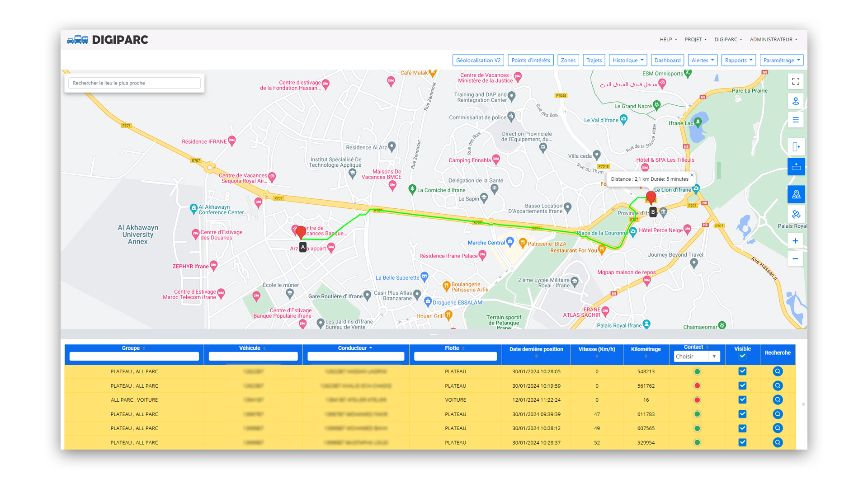Toggle the Visible header checkbox
868x488 pixels.
tap(742, 356)
